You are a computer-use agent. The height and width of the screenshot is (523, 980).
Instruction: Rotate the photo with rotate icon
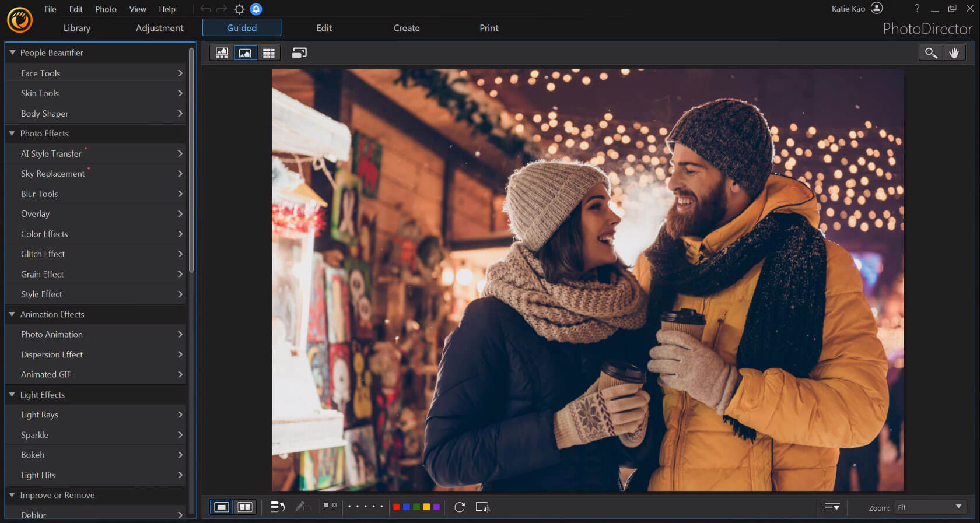(460, 507)
